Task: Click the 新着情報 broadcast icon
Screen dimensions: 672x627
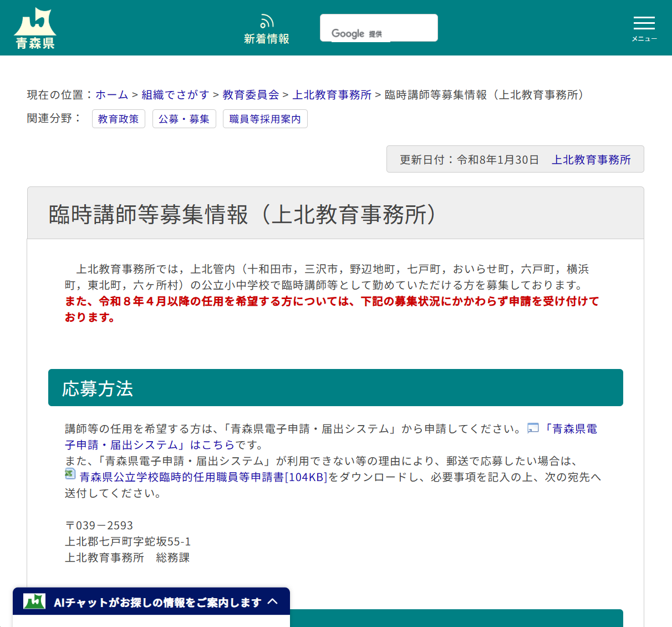Action: click(x=266, y=21)
